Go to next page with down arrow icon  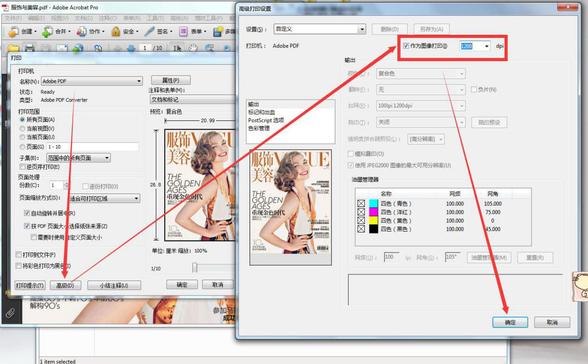pyautogui.click(x=131, y=48)
